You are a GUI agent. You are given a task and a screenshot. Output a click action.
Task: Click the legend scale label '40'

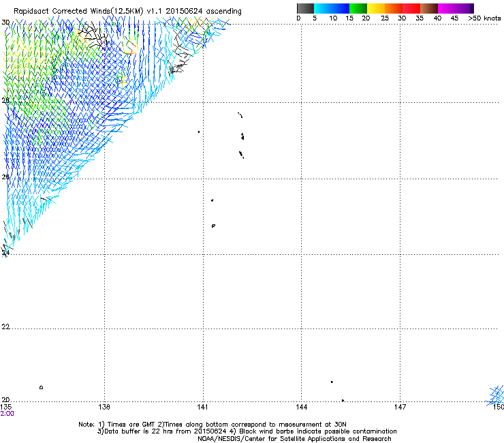(437, 18)
